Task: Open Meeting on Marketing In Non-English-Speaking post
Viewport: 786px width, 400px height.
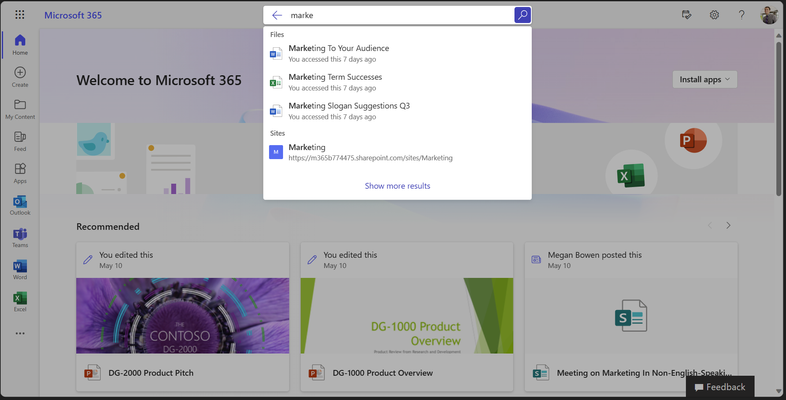Action: click(644, 373)
